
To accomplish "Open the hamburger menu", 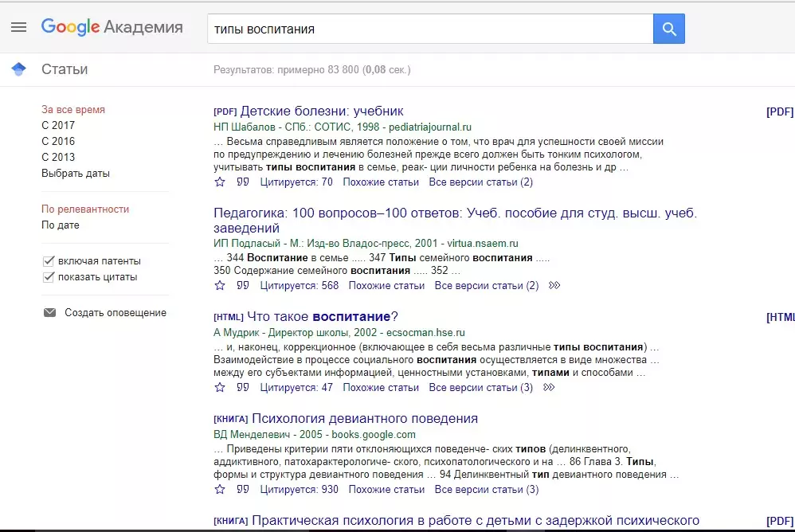I will (x=19, y=27).
